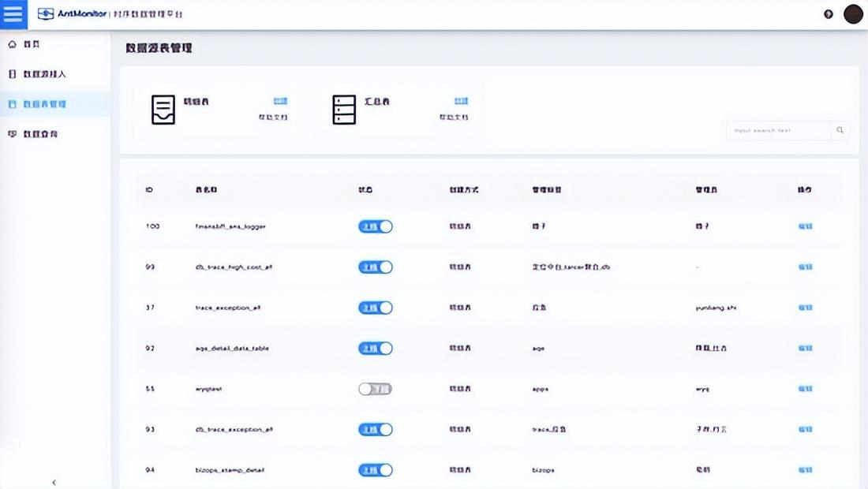Open the second sidebar item below home

point(55,74)
